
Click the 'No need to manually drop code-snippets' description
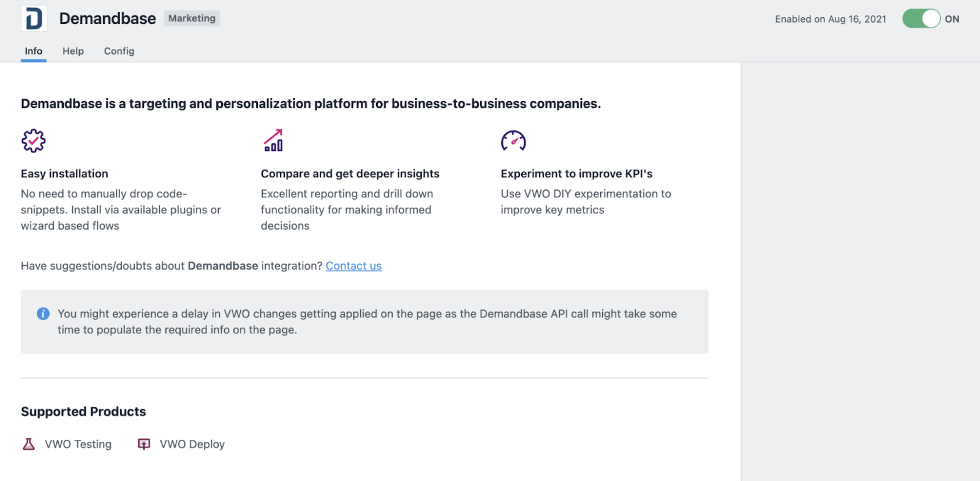121,210
